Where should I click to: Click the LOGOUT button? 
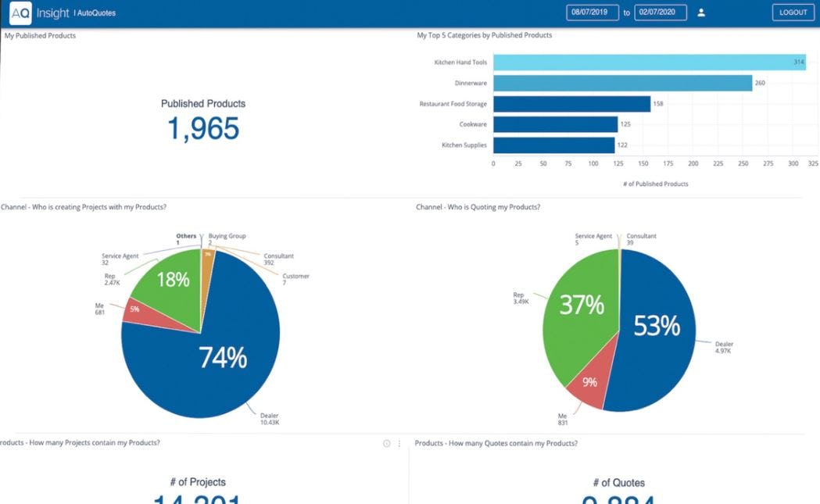pos(792,12)
